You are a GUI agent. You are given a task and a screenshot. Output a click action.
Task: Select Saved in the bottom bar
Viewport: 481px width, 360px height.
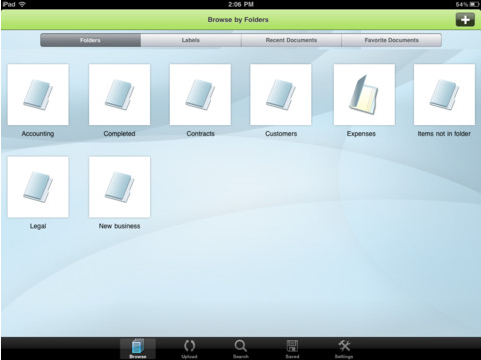pos(292,349)
